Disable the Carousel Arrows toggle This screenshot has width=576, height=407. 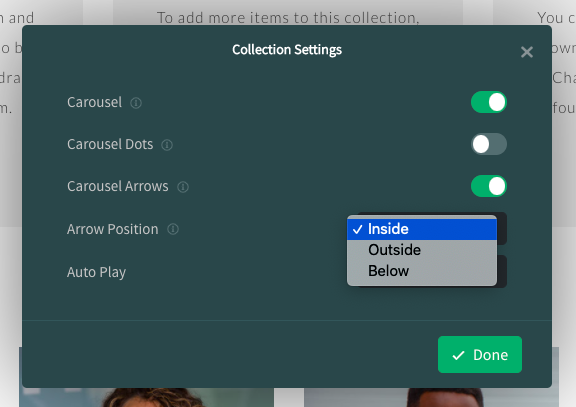click(489, 186)
